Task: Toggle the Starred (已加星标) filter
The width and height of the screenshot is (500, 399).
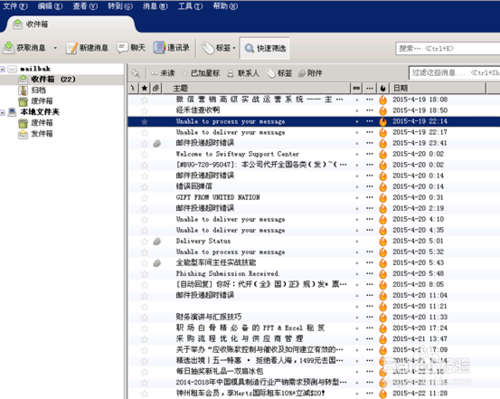Action: (x=201, y=73)
